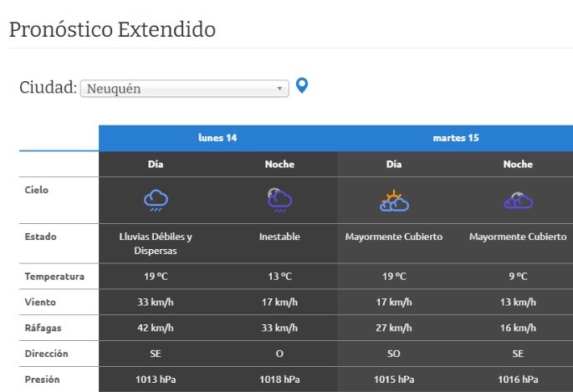Click Tuesday night moon and cloud icon

(518, 200)
